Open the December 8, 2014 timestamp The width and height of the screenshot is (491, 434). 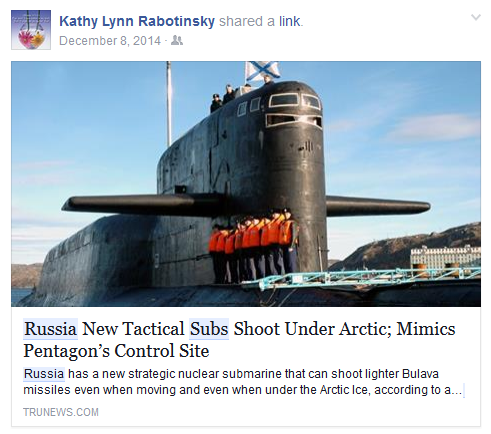110,41
